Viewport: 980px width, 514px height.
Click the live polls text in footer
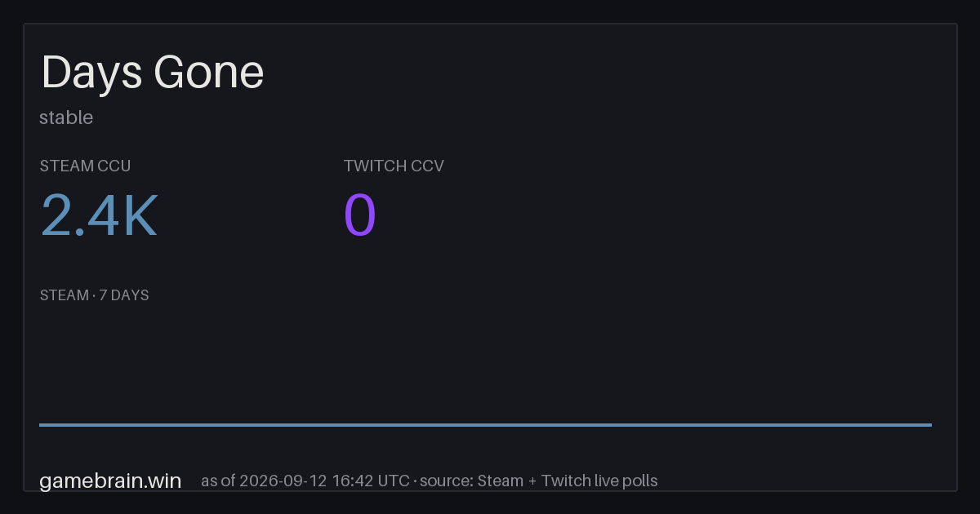click(x=625, y=481)
